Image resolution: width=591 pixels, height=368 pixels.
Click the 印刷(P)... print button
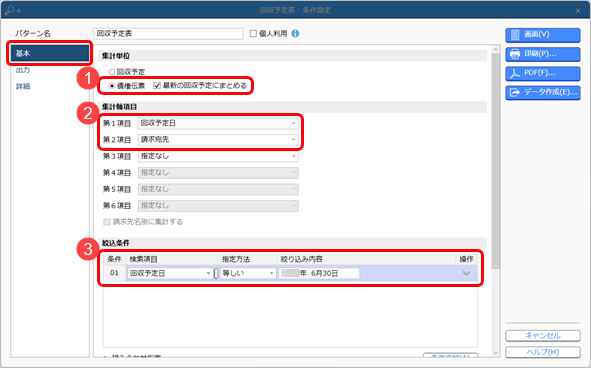click(543, 54)
